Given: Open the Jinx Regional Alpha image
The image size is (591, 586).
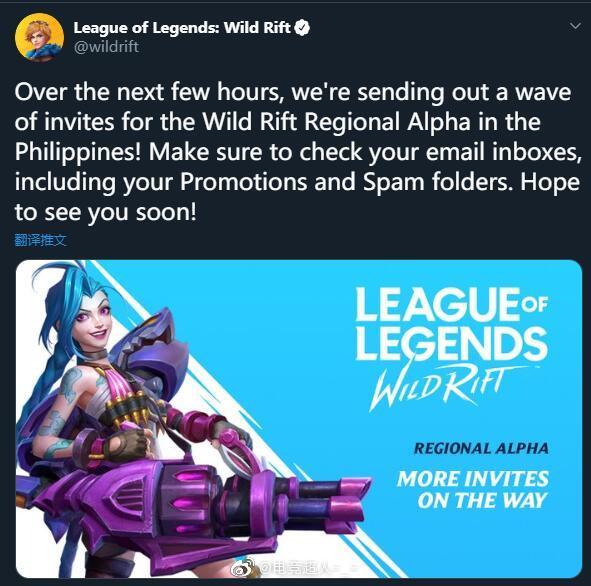Looking at the screenshot, I should [x=299, y=419].
